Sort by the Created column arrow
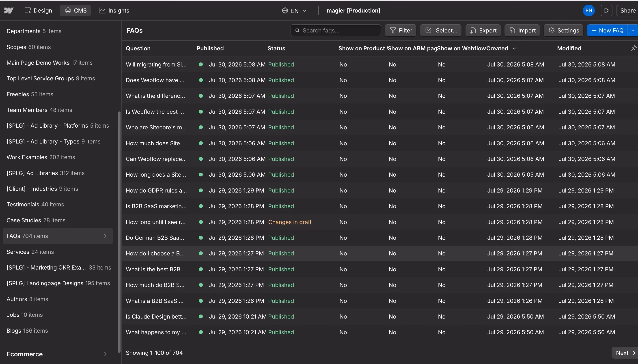Image resolution: width=638 pixels, height=364 pixels. coord(514,49)
